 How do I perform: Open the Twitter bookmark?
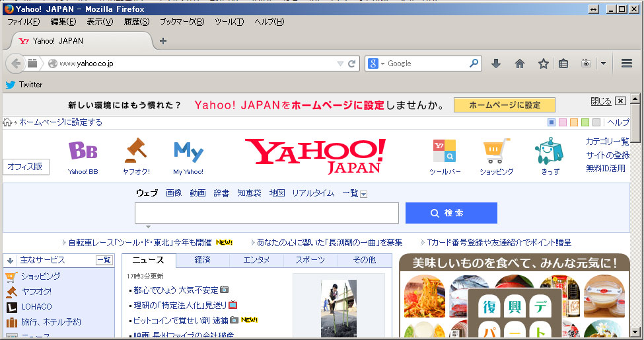pos(24,84)
